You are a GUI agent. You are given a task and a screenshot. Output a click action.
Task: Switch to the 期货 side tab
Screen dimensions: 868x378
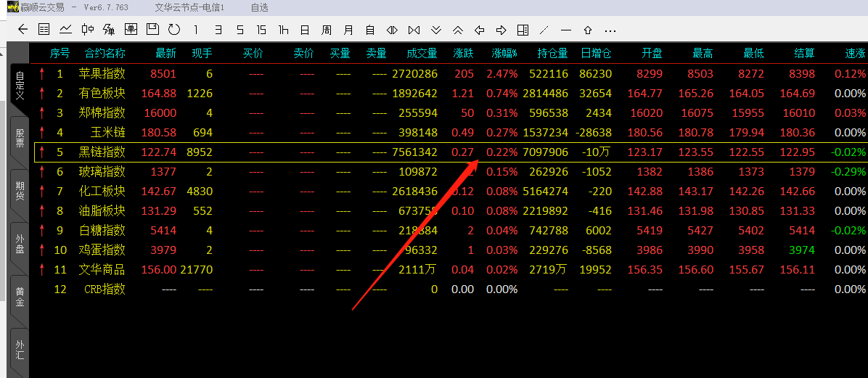pyautogui.click(x=20, y=191)
